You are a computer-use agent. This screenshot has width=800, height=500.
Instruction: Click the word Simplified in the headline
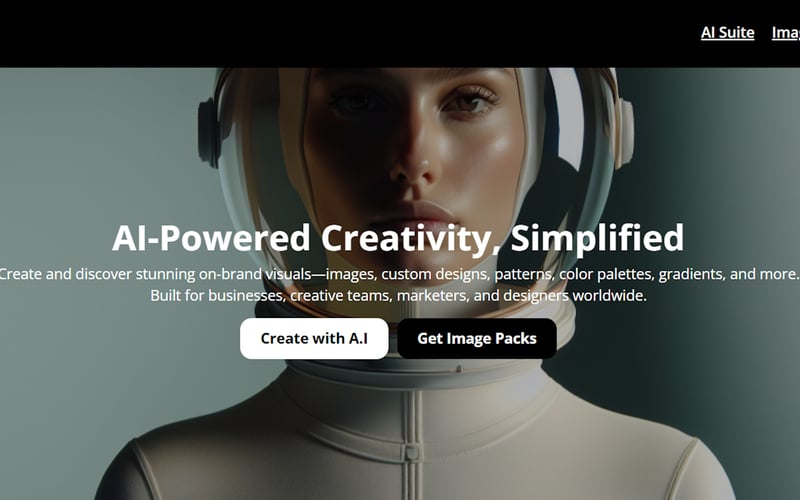tap(597, 238)
